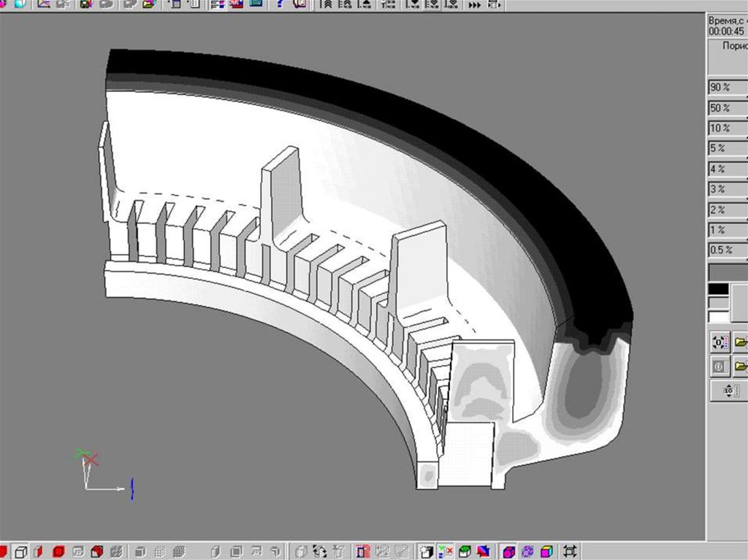The height and width of the screenshot is (560, 748).
Task: Click the blue question mark help icon
Action: 280,4
